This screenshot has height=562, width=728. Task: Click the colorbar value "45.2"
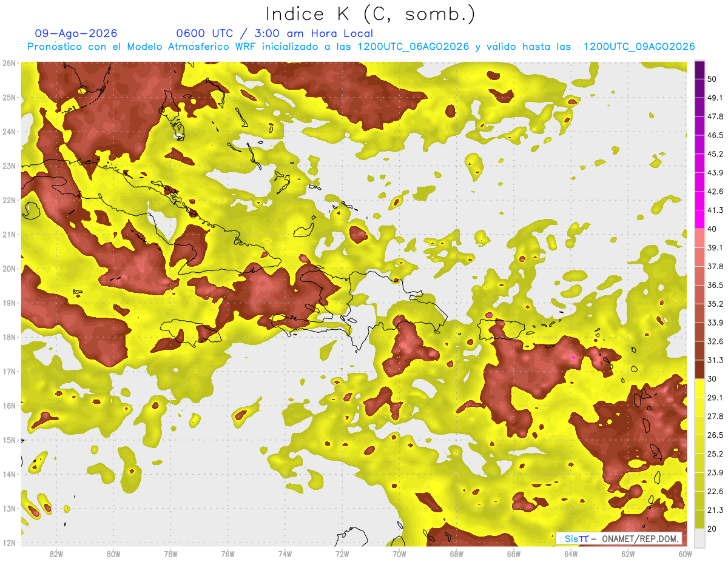click(716, 154)
